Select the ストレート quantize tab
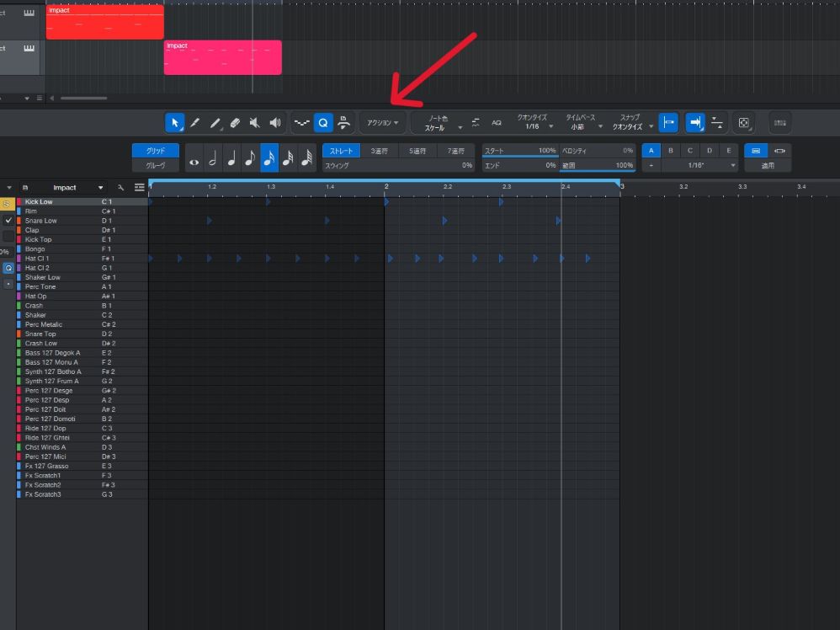This screenshot has height=630, width=840. (341, 151)
